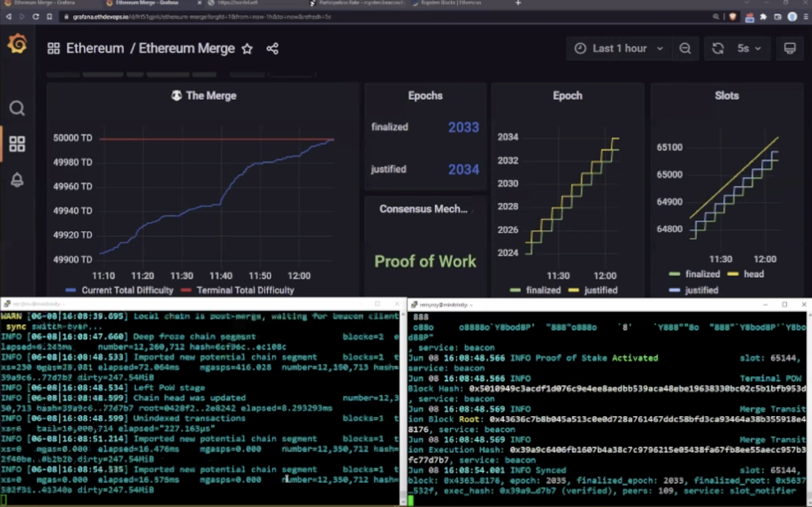Click the 'Slots' panel title
This screenshot has width=812, height=507.
[727, 96]
